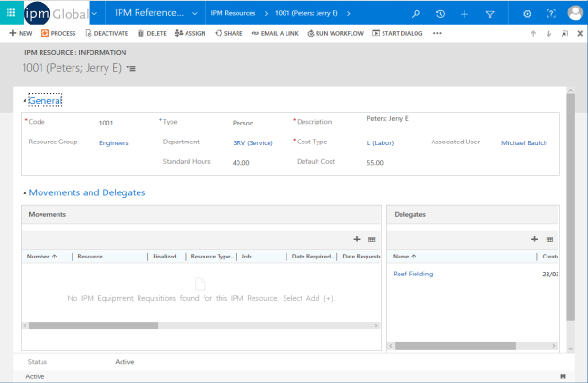588x383 pixels.
Task: Open Michael Baulch associated user link
Action: click(524, 142)
